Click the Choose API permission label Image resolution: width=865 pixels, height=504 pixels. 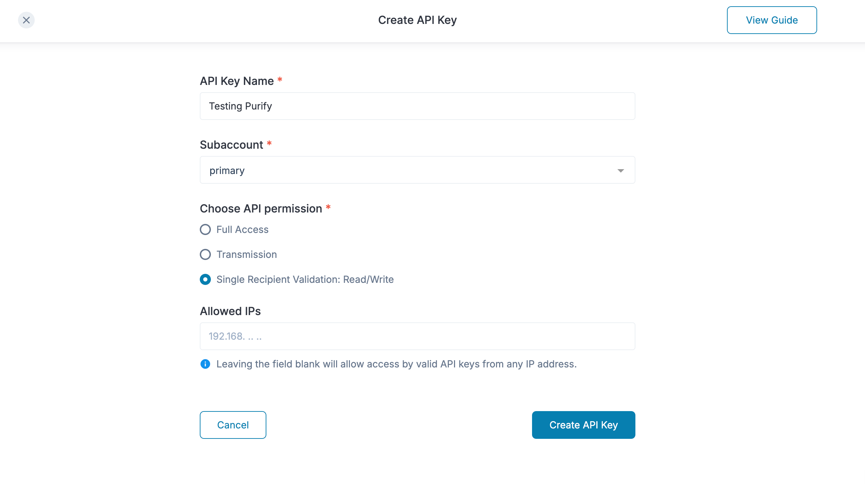tap(261, 209)
